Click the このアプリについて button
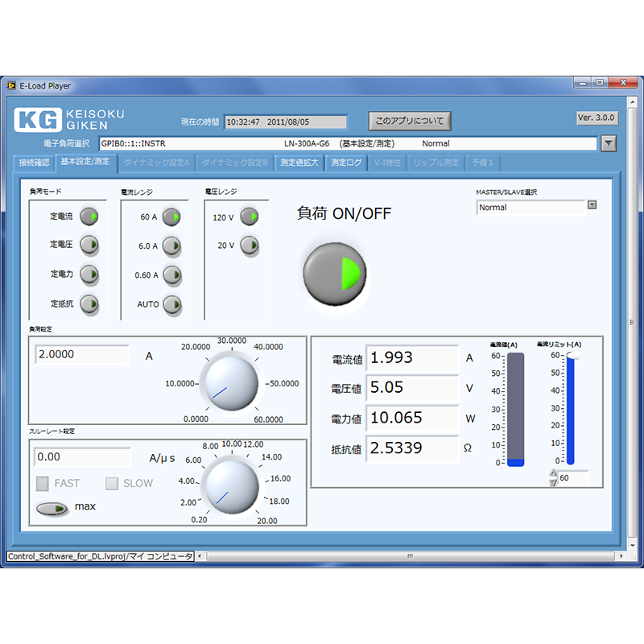 (410, 122)
